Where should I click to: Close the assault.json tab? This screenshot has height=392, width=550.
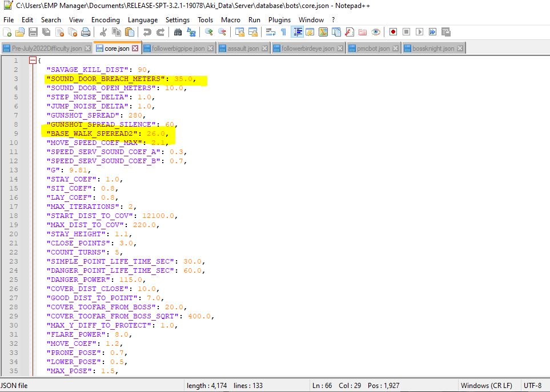tap(265, 49)
